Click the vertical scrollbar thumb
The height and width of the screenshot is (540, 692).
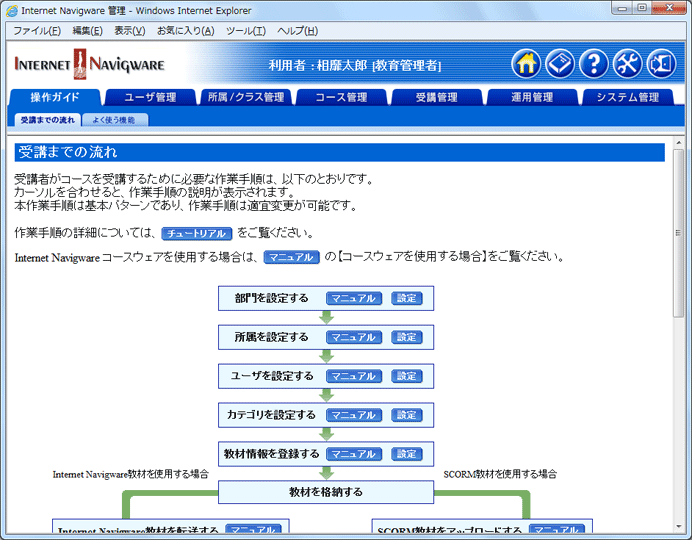click(679, 233)
